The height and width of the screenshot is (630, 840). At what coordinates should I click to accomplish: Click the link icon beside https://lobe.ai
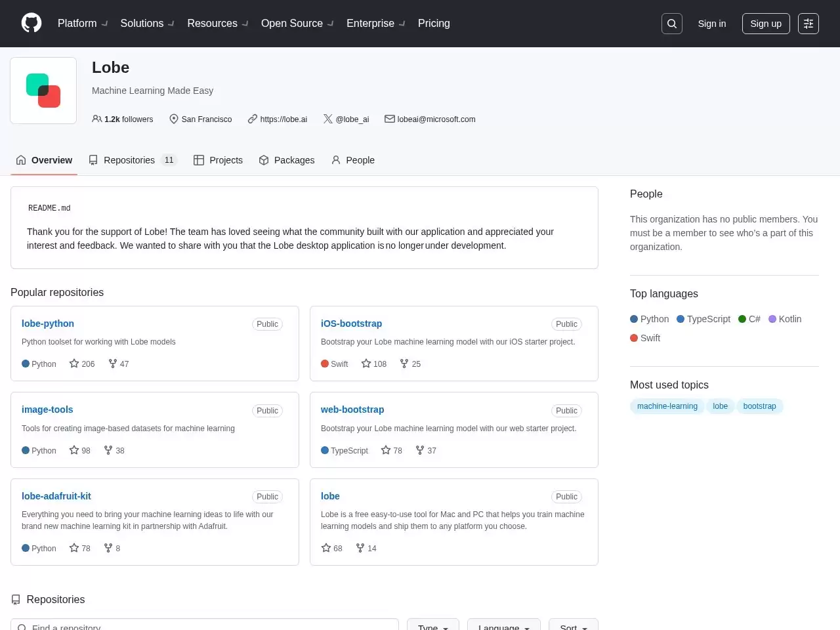pyautogui.click(x=253, y=119)
